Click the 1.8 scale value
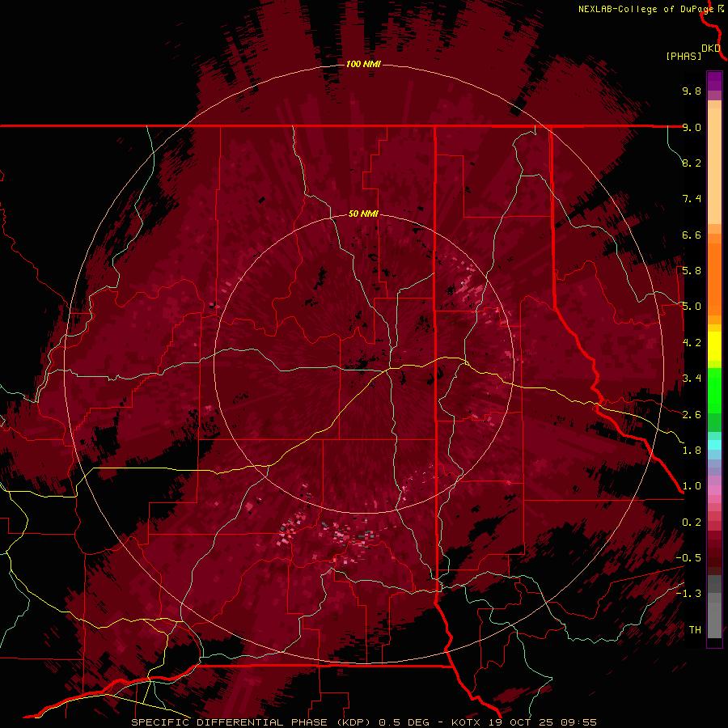 pos(692,451)
